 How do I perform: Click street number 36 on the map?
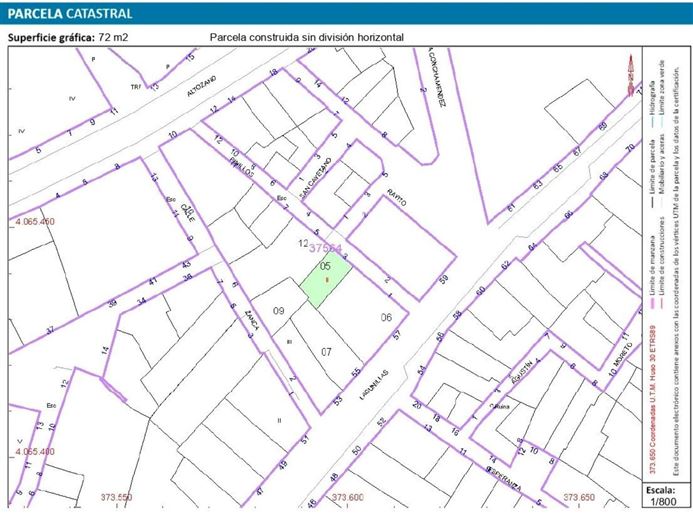pos(187,277)
